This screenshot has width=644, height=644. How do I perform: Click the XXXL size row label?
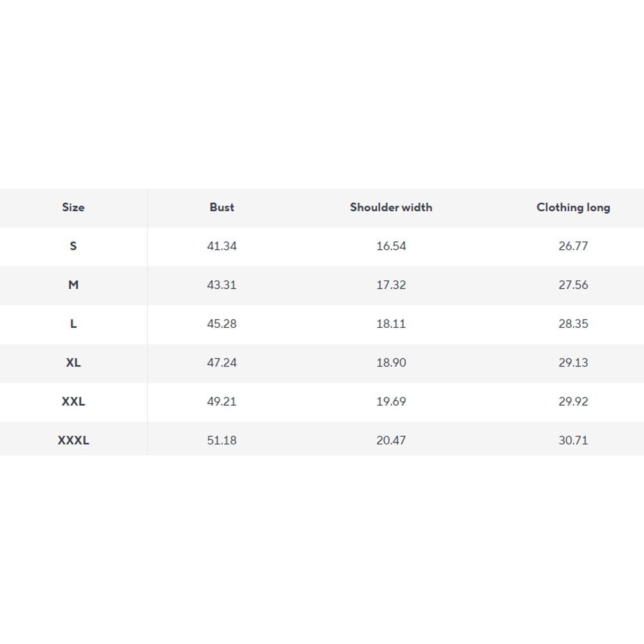[73, 440]
